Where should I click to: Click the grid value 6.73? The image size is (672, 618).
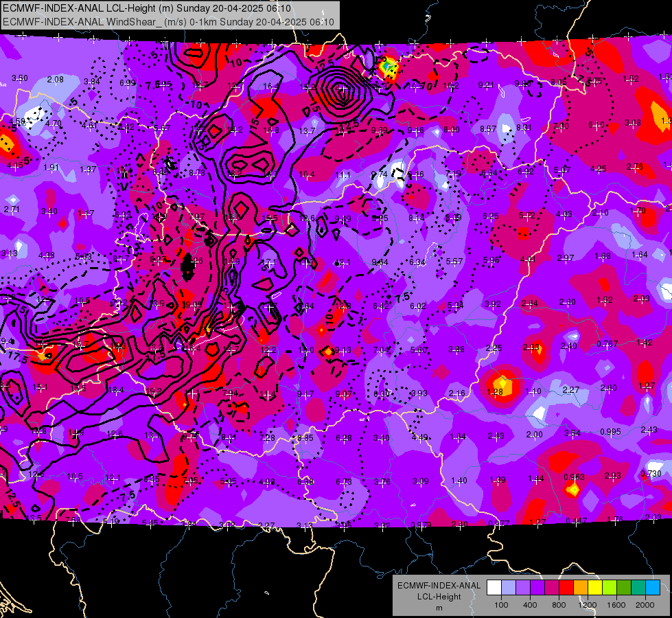click(344, 482)
